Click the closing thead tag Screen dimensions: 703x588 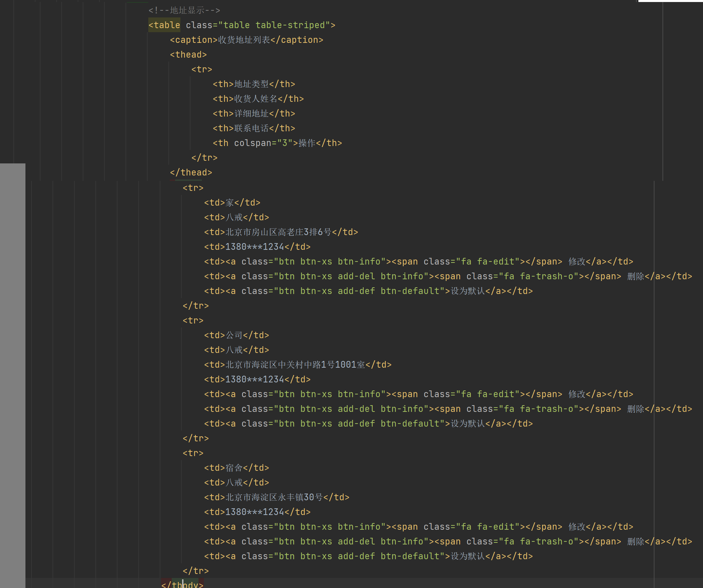(191, 172)
